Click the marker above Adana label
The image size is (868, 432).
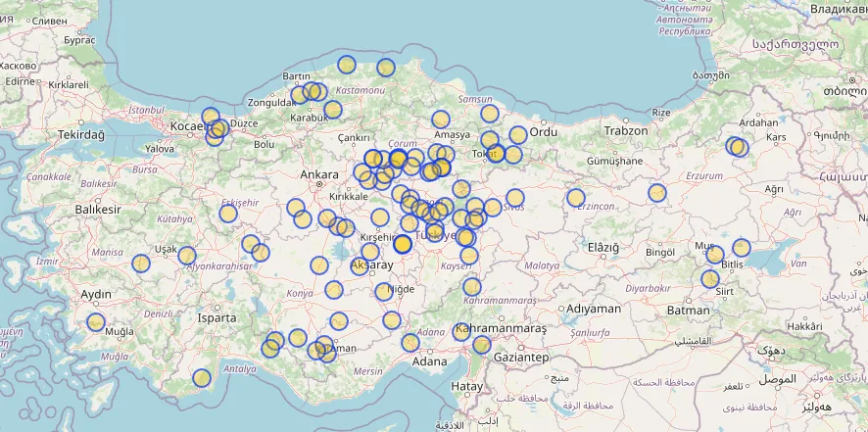tap(410, 343)
